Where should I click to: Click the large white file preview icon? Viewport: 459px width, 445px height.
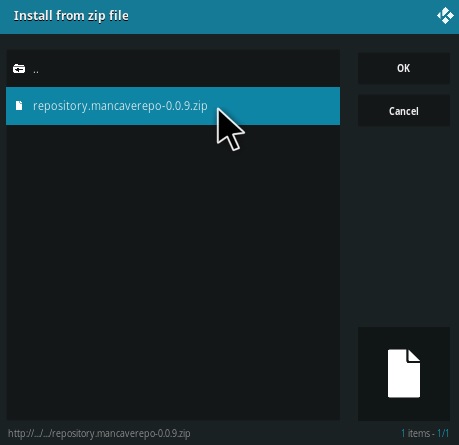[404, 373]
